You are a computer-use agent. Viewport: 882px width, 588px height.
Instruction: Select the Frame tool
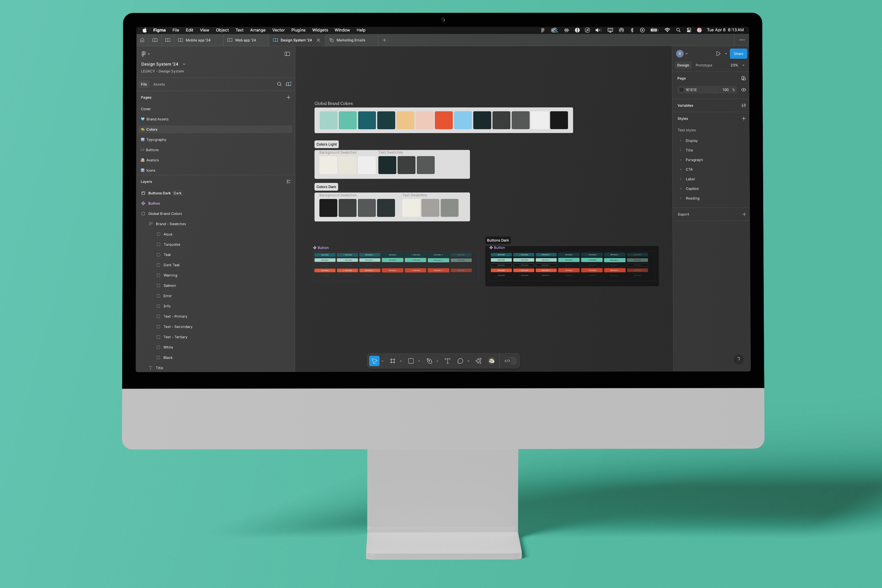(392, 361)
